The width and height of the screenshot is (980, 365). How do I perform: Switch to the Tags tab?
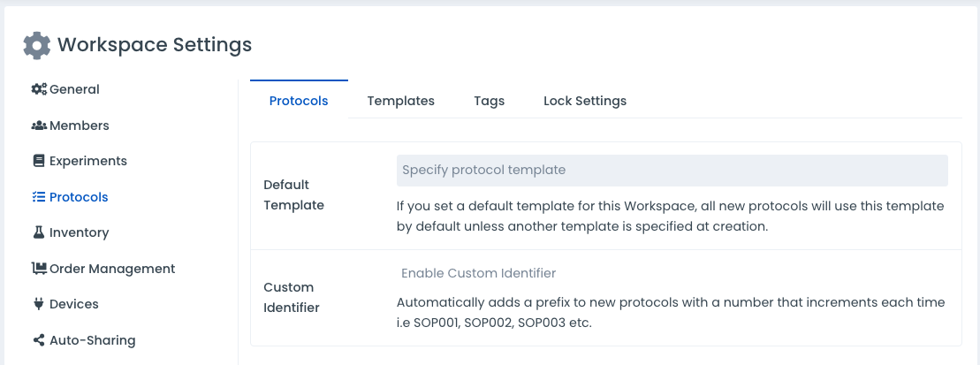tap(489, 101)
